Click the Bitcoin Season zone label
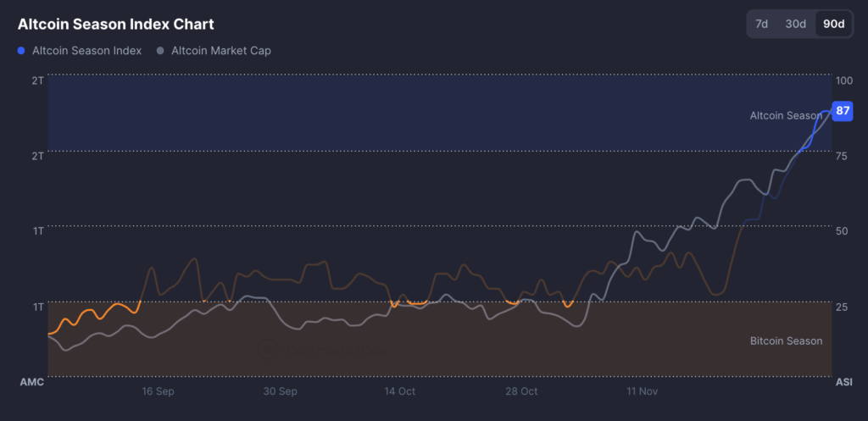 [786, 341]
